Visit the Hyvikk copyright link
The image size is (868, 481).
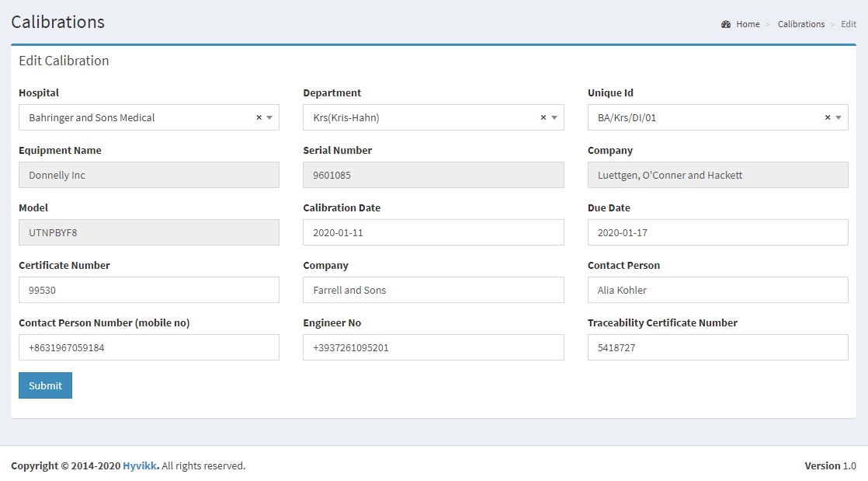pos(138,465)
